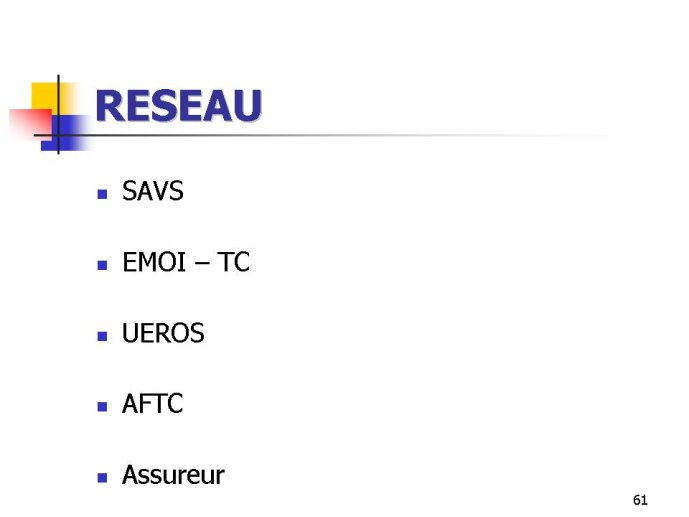Click the red gradient square decoration
689x517 pixels.
[x=30, y=123]
